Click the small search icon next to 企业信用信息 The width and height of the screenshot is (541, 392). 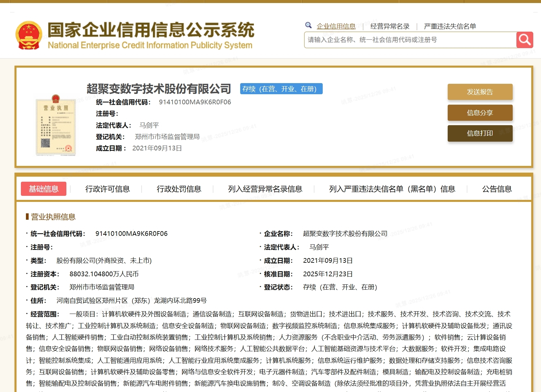click(308, 25)
